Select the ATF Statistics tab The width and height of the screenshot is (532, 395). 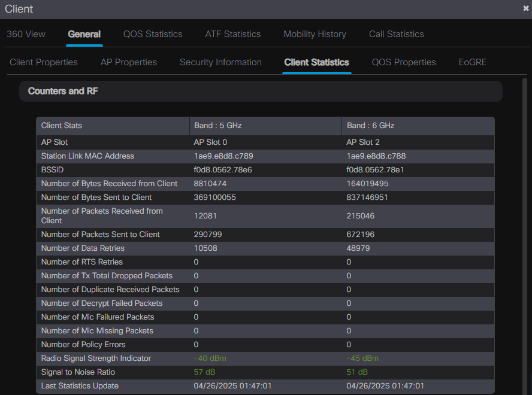click(x=232, y=34)
